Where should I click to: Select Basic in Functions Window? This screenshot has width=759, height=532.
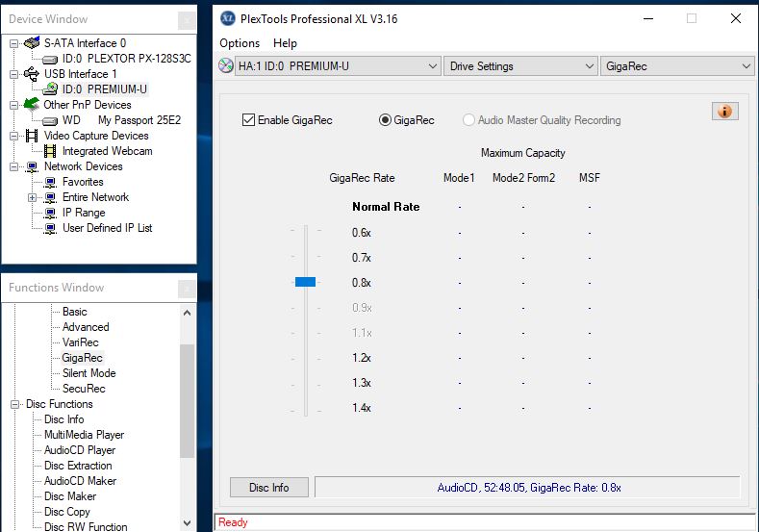coord(74,312)
